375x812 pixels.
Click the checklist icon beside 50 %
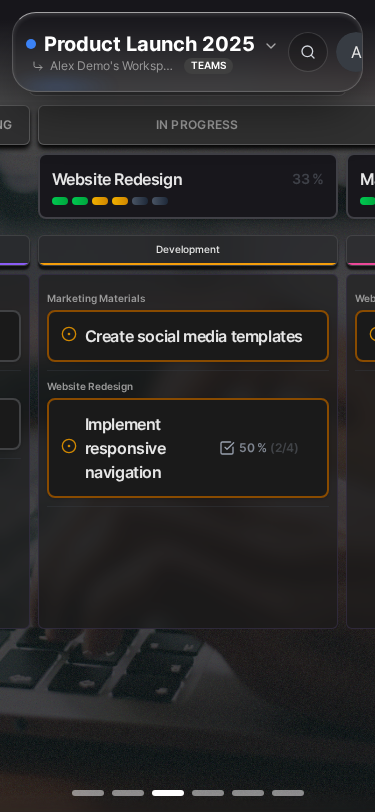(227, 448)
